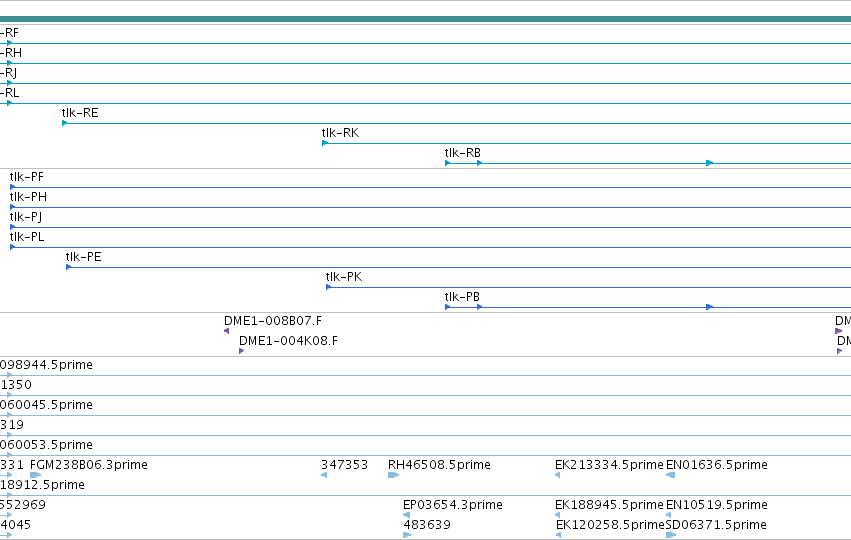This screenshot has height=540, width=851.
Task: Click the tlk-PE start arrow marker
Action: [x=68, y=267]
